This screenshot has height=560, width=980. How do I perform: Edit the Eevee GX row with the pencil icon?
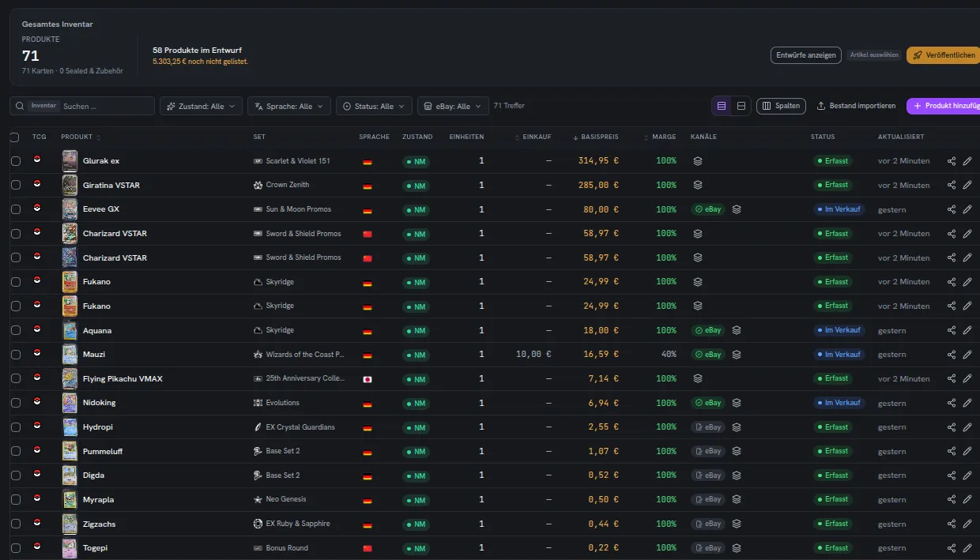(967, 209)
